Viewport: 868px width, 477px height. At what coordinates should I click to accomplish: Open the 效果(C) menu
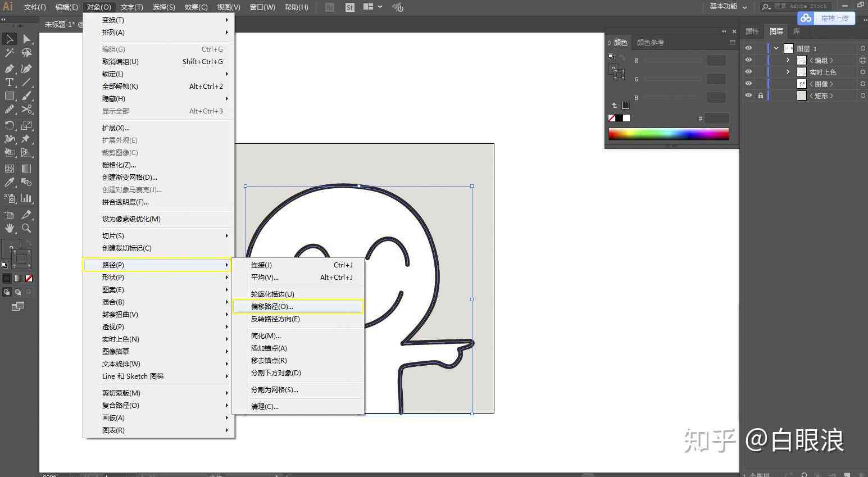click(196, 7)
